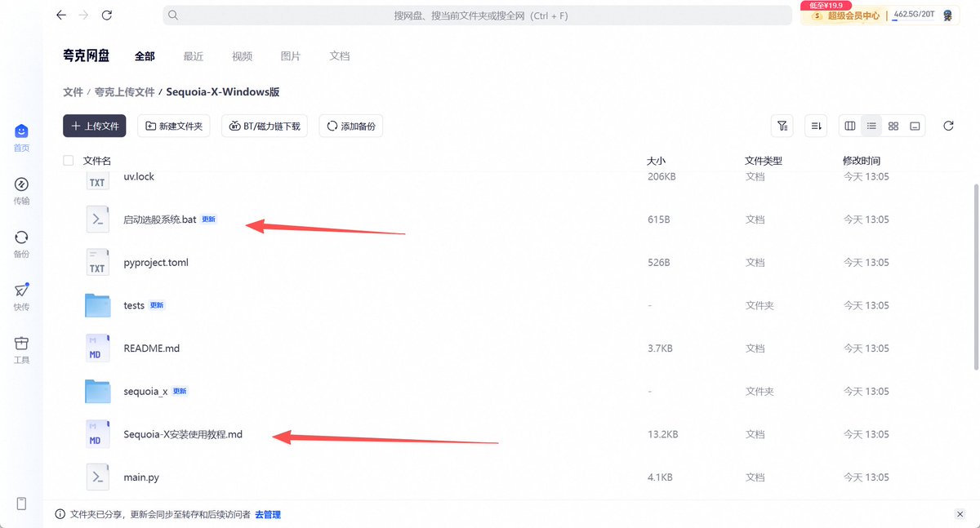Screen dimensions: 980x528
Task: Switch to the list view icon
Action: point(871,126)
